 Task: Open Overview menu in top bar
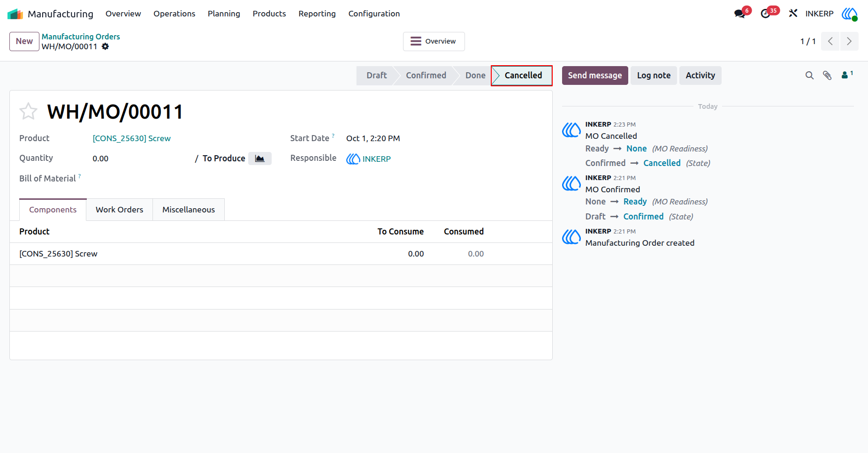[123, 14]
